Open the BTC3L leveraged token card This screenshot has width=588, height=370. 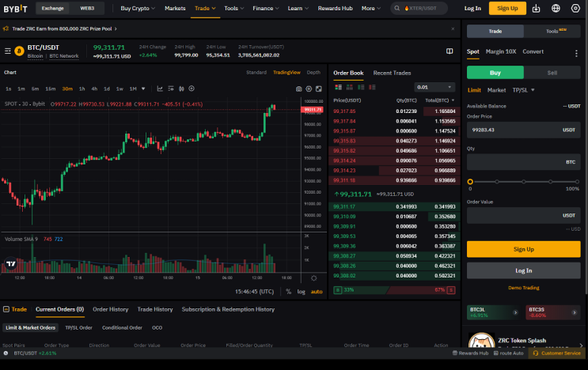[494, 312]
